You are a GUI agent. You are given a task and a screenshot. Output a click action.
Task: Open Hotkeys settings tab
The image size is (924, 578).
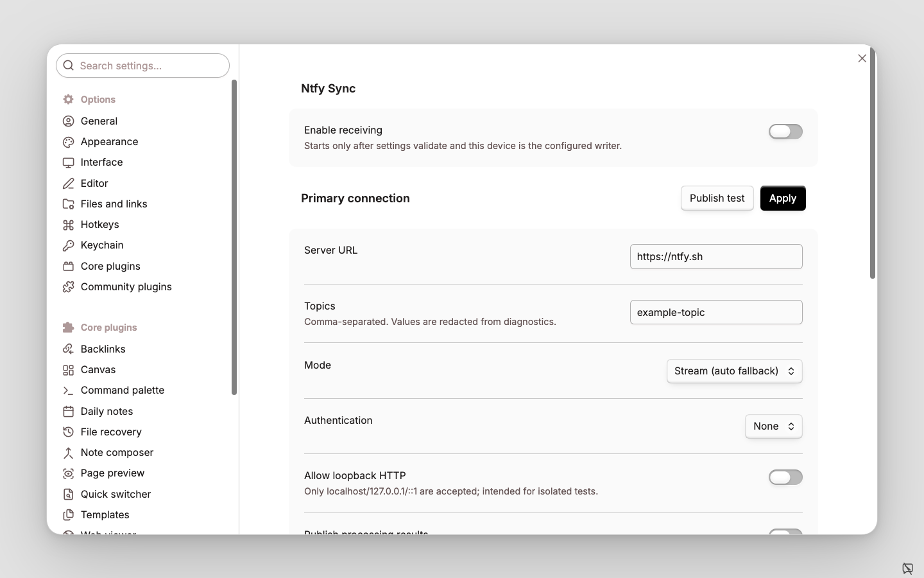(x=142, y=225)
